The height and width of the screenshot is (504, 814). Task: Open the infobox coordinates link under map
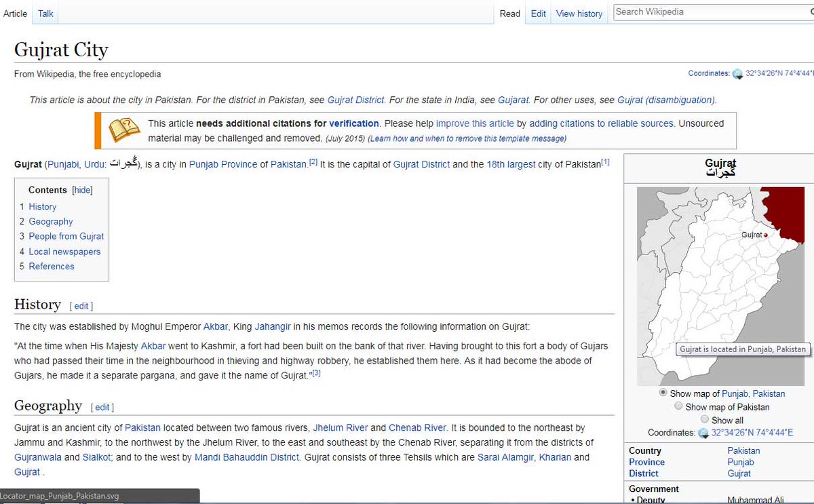[752, 433]
